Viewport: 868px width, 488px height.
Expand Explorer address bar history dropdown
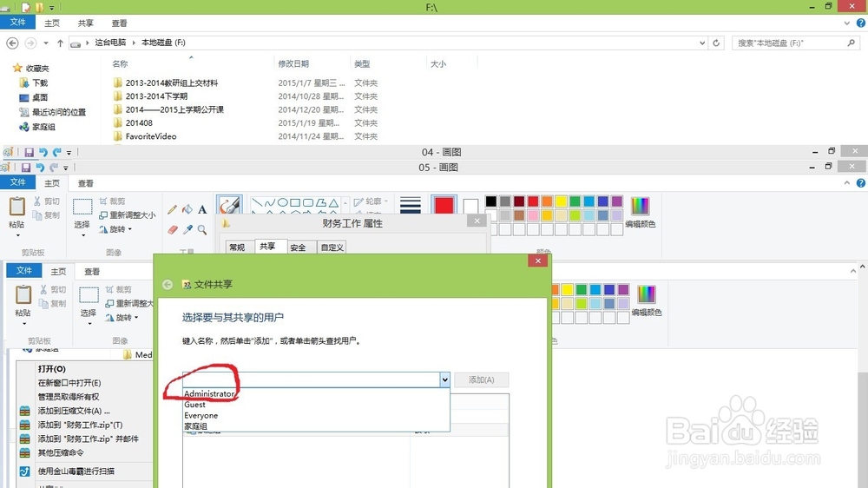click(x=702, y=43)
